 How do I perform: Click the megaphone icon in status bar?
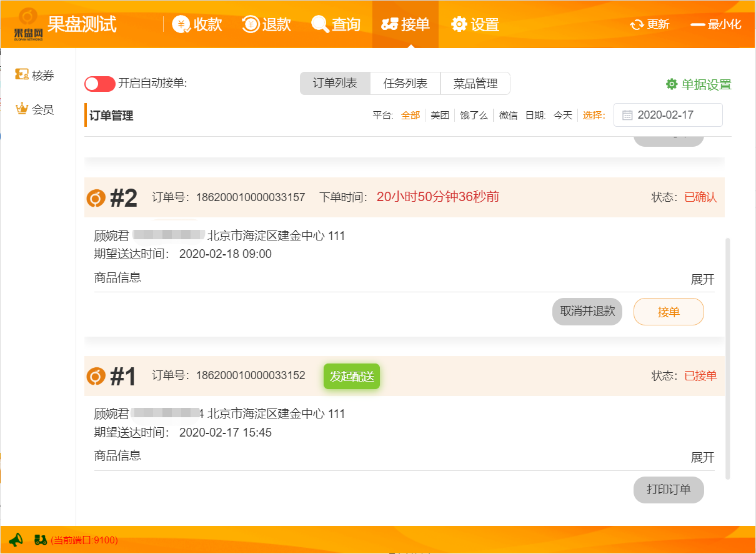point(16,540)
